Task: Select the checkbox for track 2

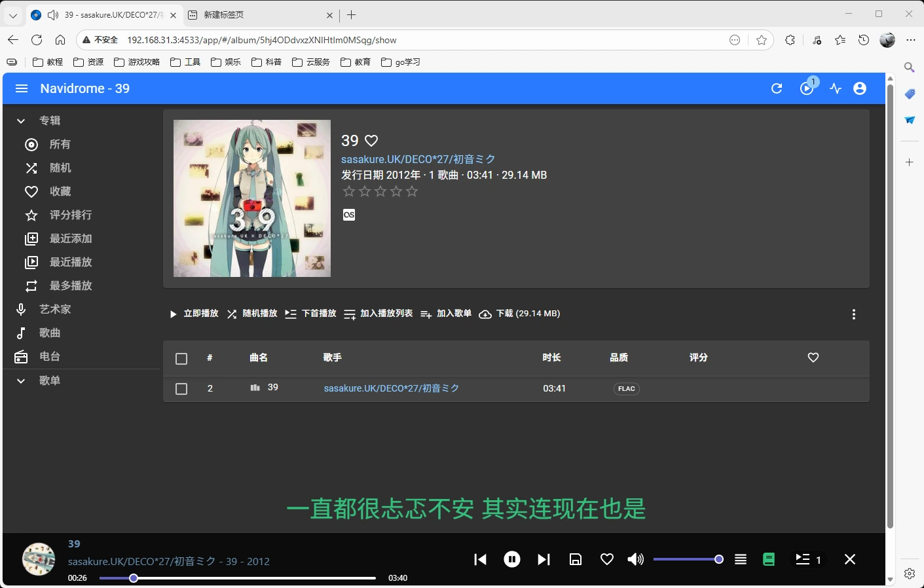Action: tap(181, 388)
